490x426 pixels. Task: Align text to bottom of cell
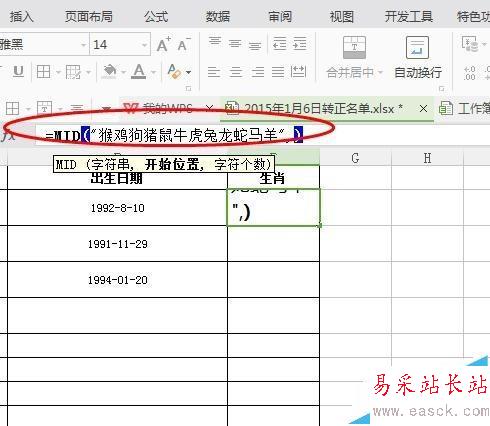[x=255, y=45]
